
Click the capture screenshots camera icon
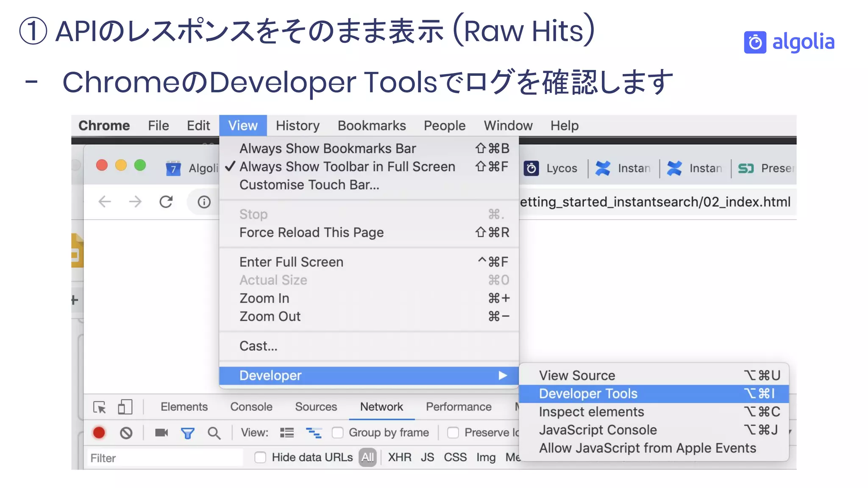click(161, 433)
